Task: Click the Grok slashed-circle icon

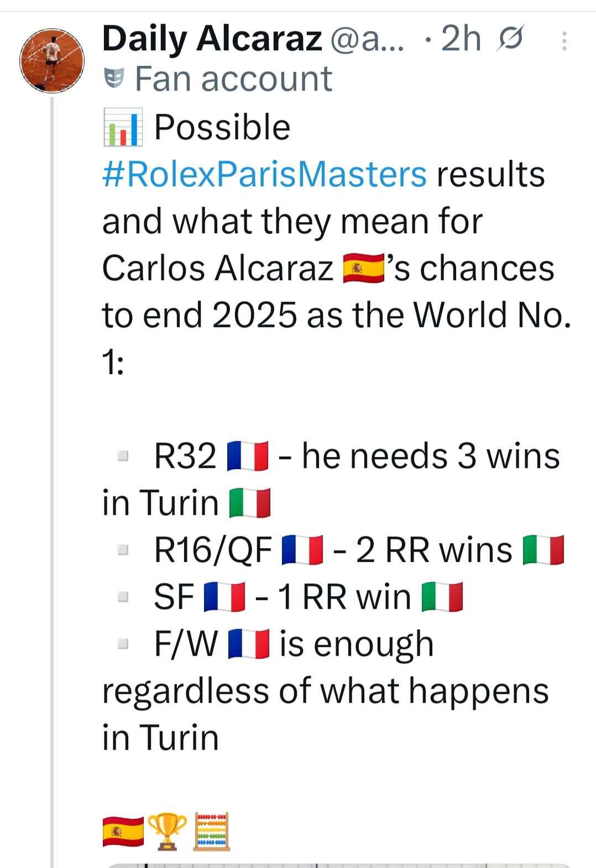Action: pos(510,39)
